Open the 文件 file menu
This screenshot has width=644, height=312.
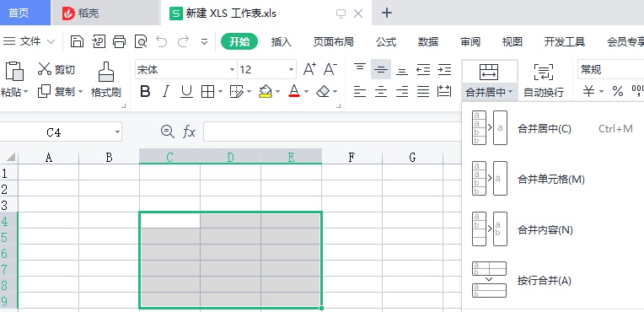tap(29, 41)
